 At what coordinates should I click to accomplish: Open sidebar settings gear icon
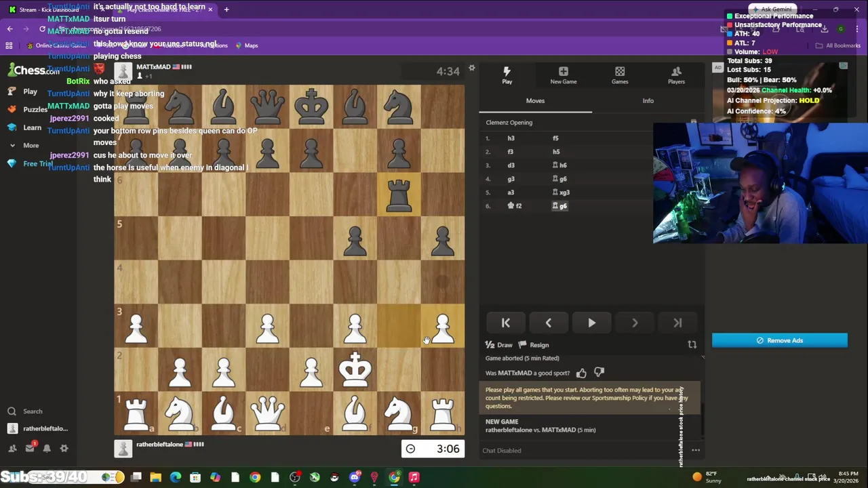[x=64, y=448]
